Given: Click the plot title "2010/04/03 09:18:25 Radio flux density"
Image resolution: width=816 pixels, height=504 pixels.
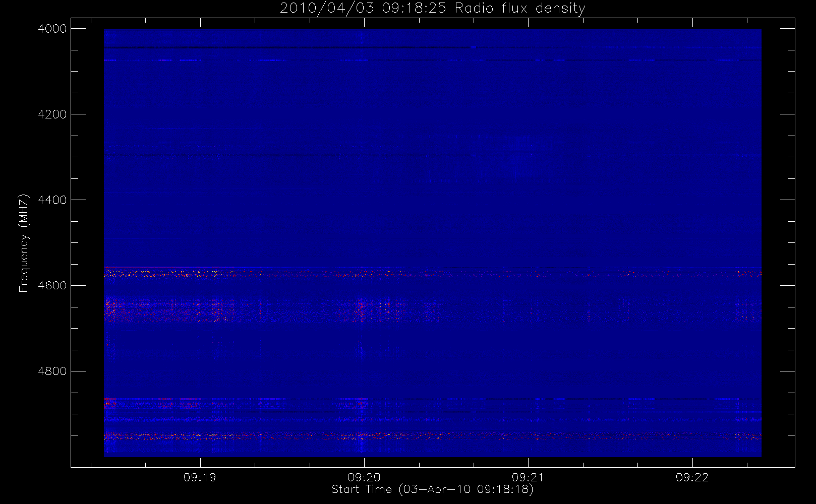Looking at the screenshot, I should click(432, 9).
